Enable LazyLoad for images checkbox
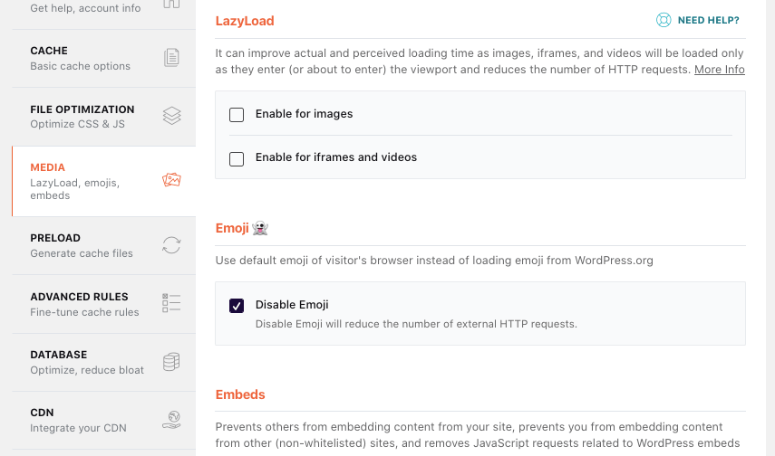 coord(237,115)
